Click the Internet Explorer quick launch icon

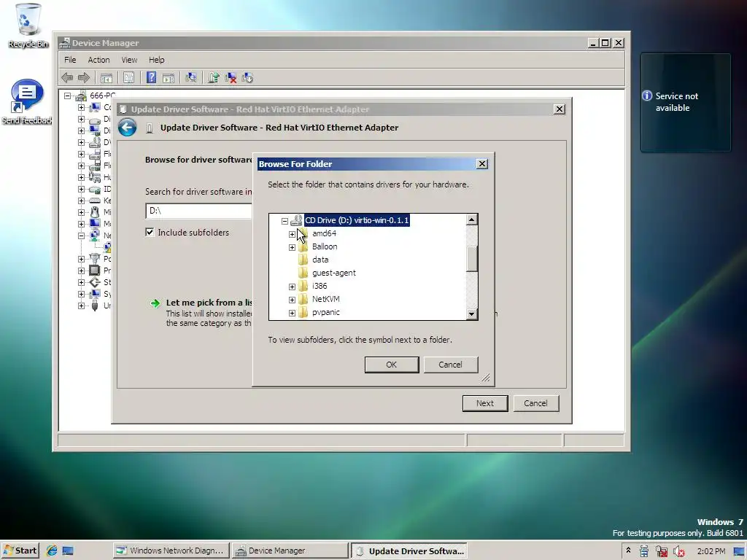52,551
